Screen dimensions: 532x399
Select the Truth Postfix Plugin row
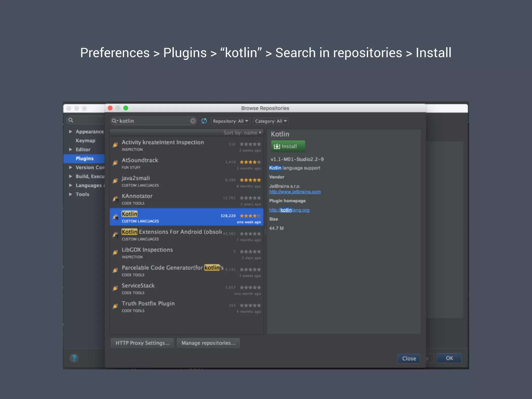tap(187, 307)
